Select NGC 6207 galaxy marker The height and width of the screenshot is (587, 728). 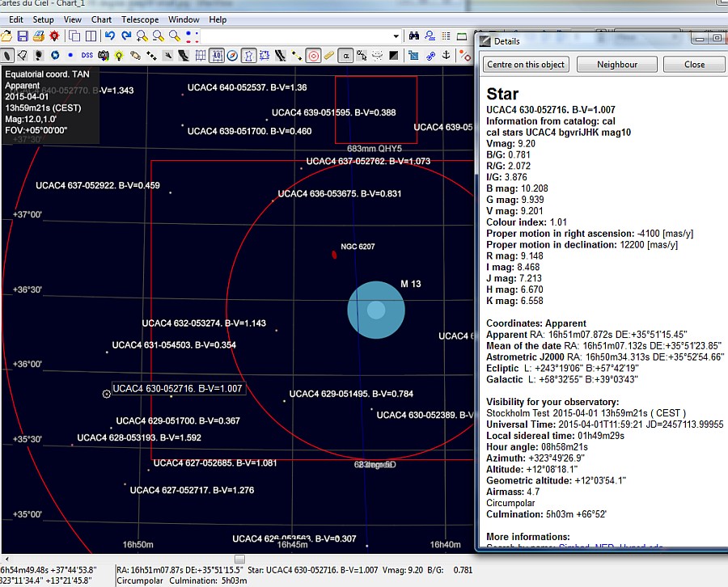334,255
